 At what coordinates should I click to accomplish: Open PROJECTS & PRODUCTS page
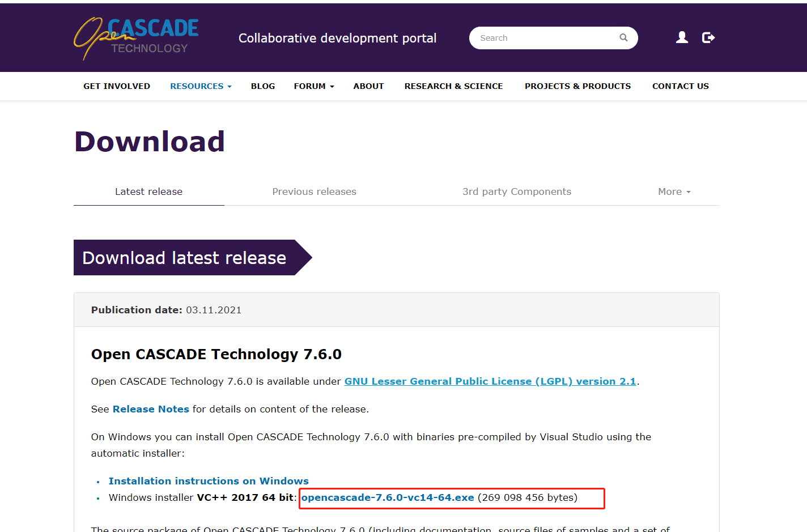[x=577, y=86]
